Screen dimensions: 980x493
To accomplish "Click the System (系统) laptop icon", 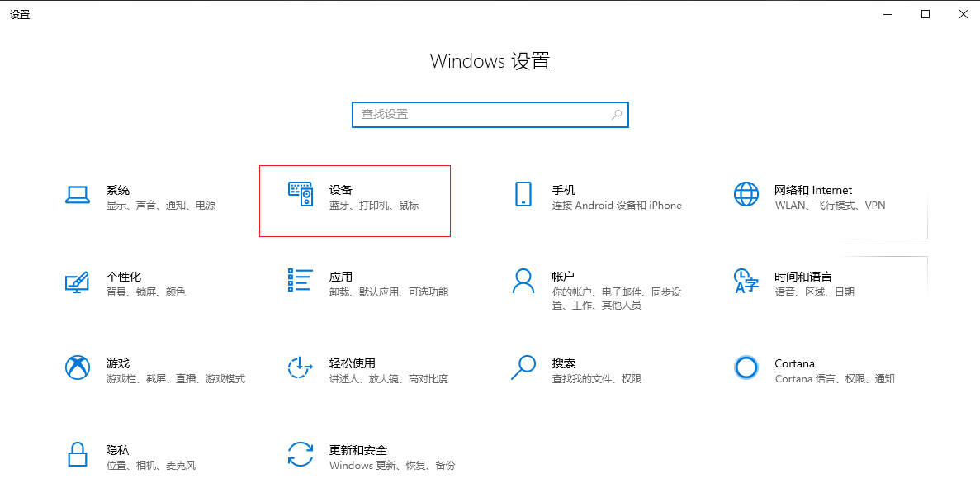I will pos(78,195).
